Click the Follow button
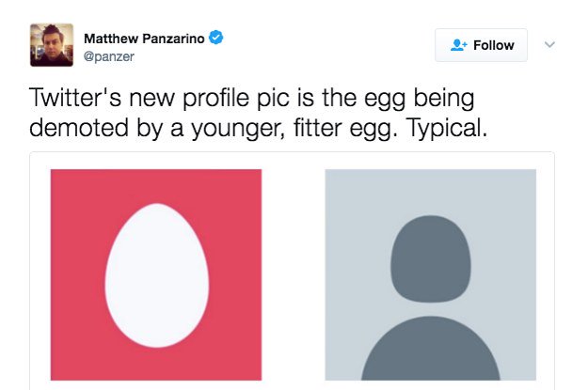588x390 pixels. coord(481,45)
